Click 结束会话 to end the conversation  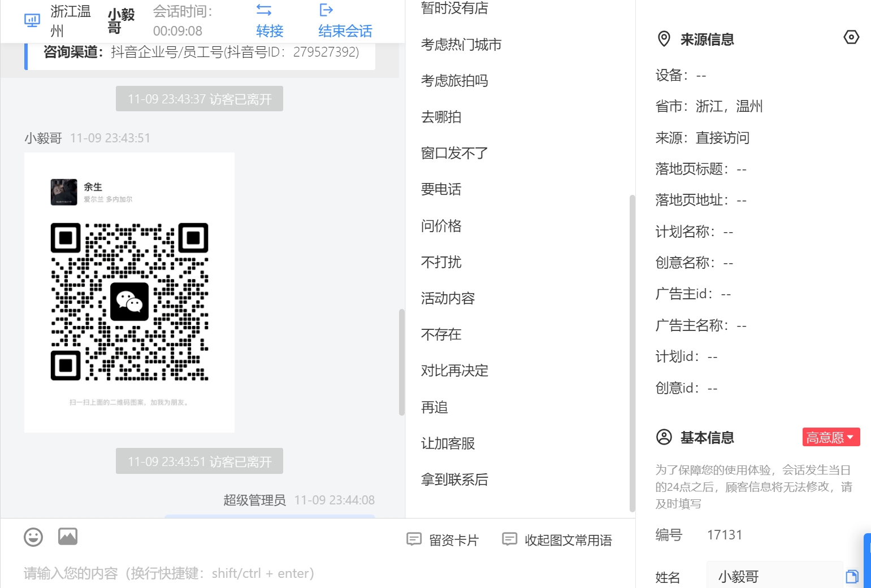(x=345, y=31)
